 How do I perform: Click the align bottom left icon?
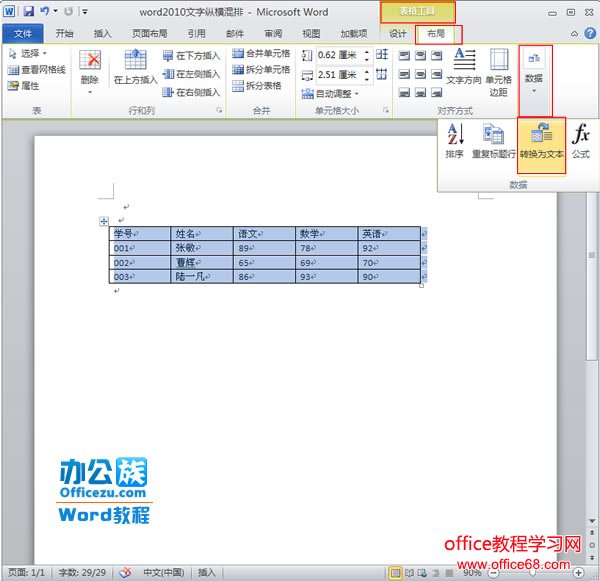coord(404,92)
